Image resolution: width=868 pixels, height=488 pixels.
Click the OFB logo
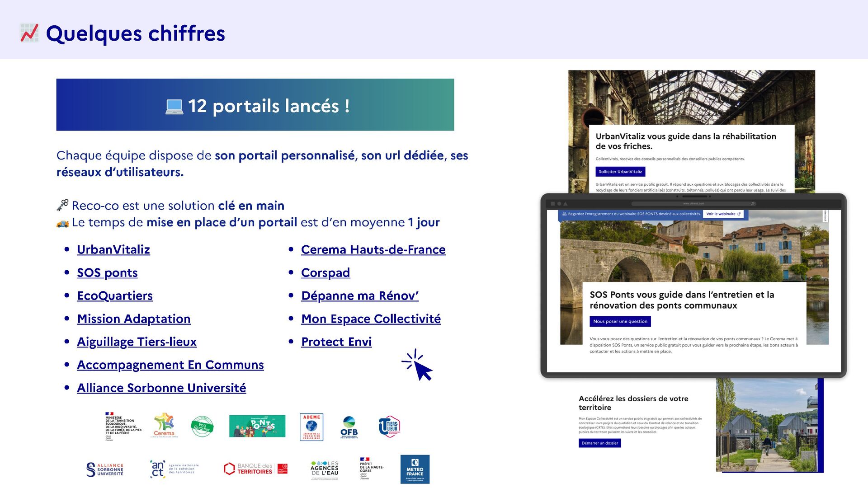tap(349, 427)
